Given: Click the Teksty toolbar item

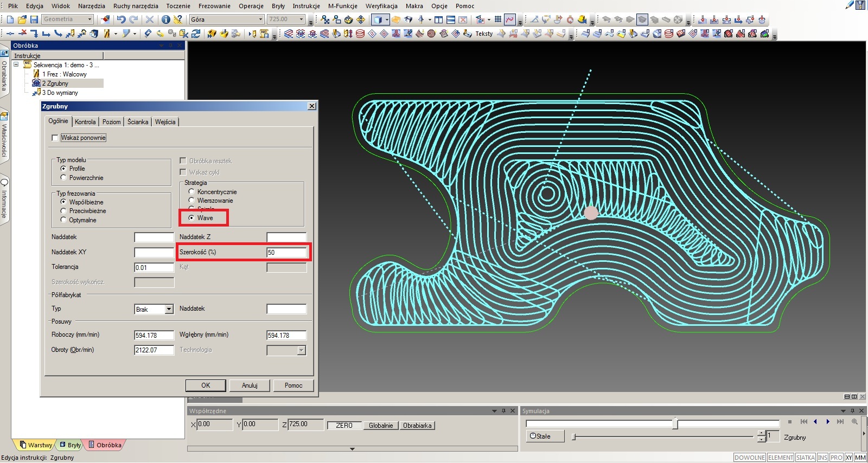Looking at the screenshot, I should coord(484,34).
